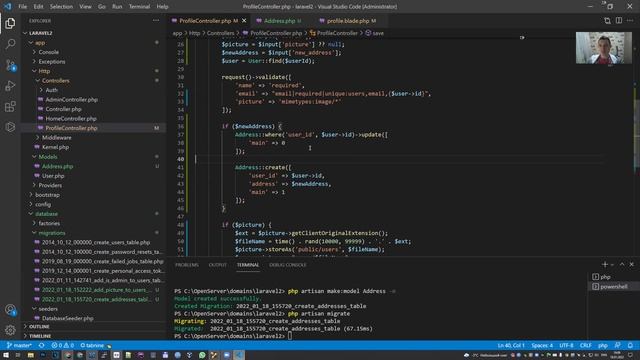The image size is (640, 360).
Task: Open the Terminal menu
Action: (139, 7)
